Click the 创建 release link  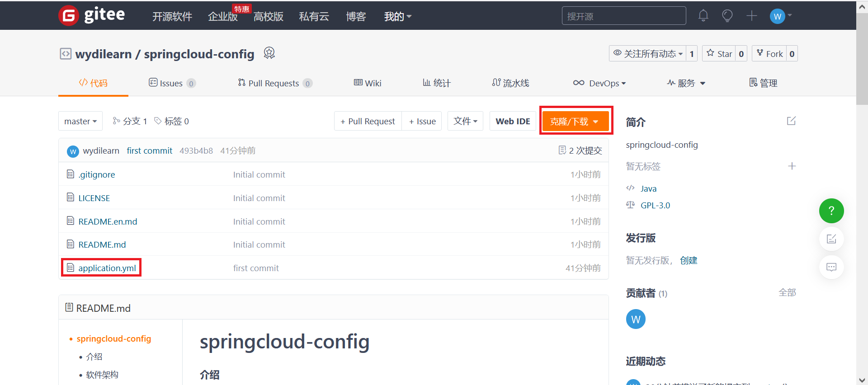click(x=689, y=260)
